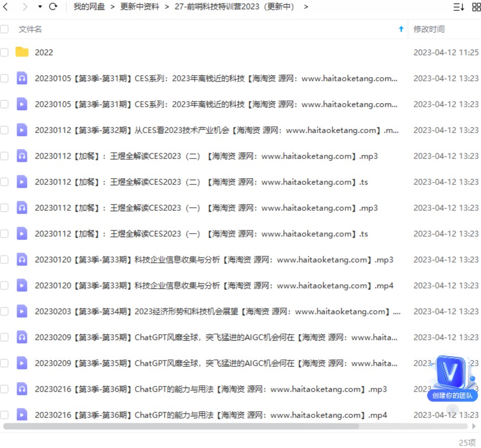
Task: Open 我的网盘 in the breadcrumb
Action: pos(89,6)
